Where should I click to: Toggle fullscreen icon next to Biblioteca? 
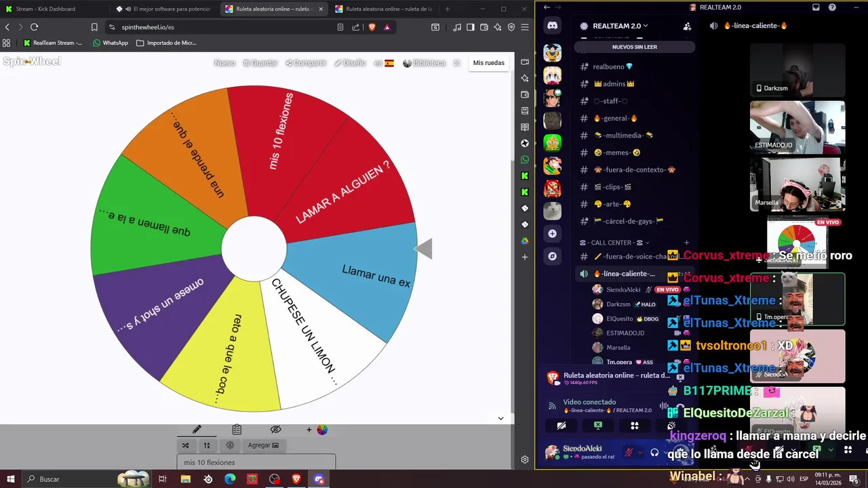(457, 63)
